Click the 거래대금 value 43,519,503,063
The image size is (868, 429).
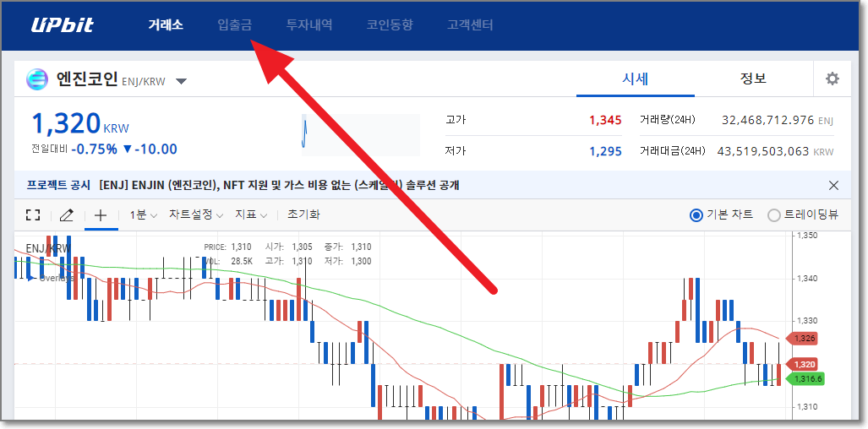tap(763, 151)
